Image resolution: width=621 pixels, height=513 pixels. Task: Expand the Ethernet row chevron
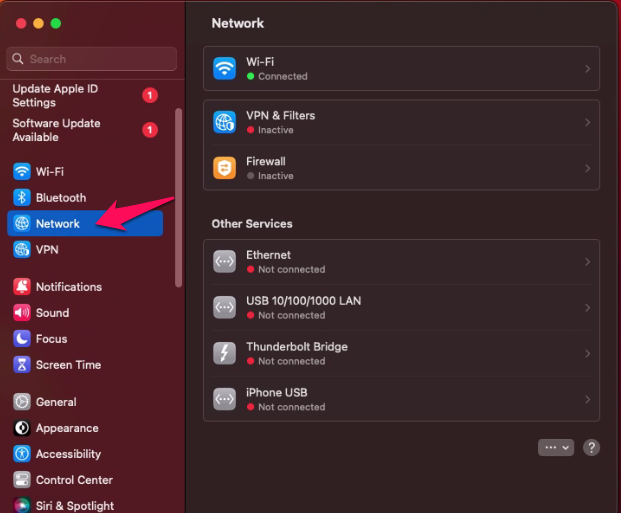click(587, 262)
